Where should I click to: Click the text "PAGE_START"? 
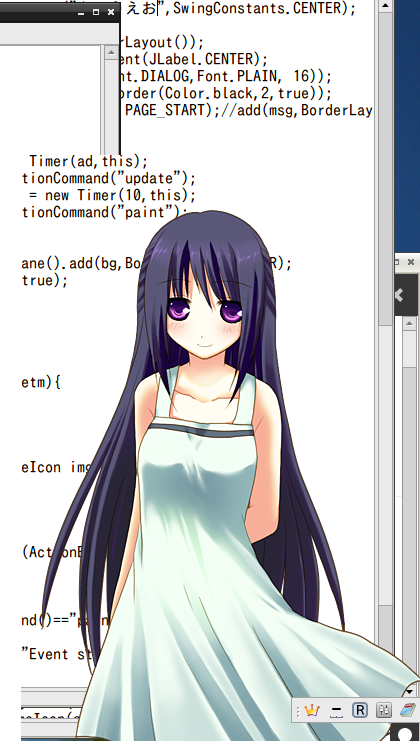click(166, 110)
